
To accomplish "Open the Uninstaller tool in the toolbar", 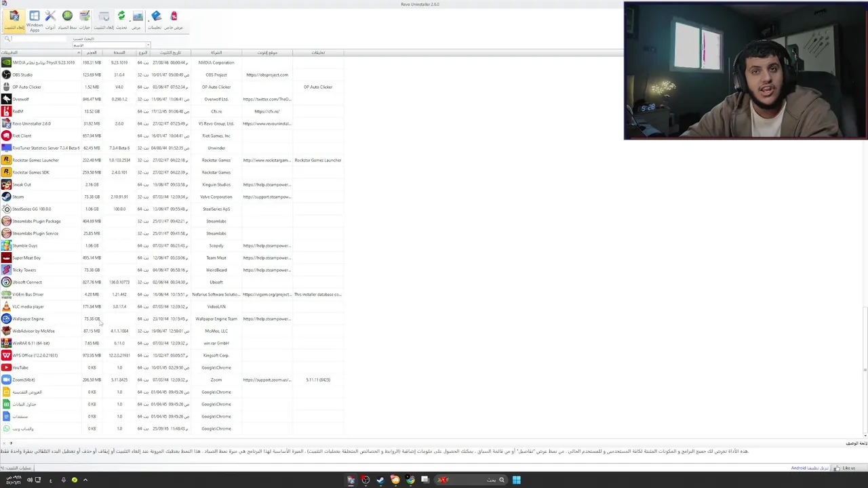I will tap(14, 20).
